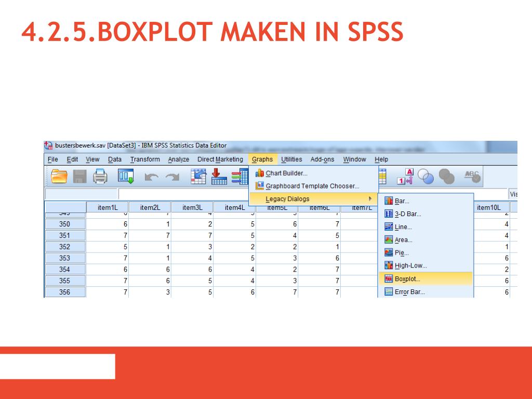Image resolution: width=532 pixels, height=399 pixels.
Task: Open the File menu
Action: pyautogui.click(x=52, y=159)
